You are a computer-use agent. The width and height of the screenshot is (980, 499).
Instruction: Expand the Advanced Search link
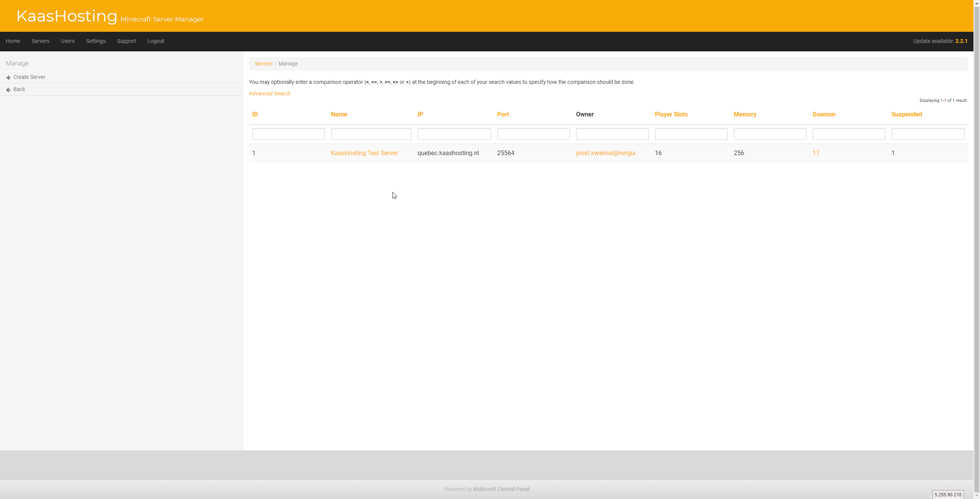[x=269, y=93]
